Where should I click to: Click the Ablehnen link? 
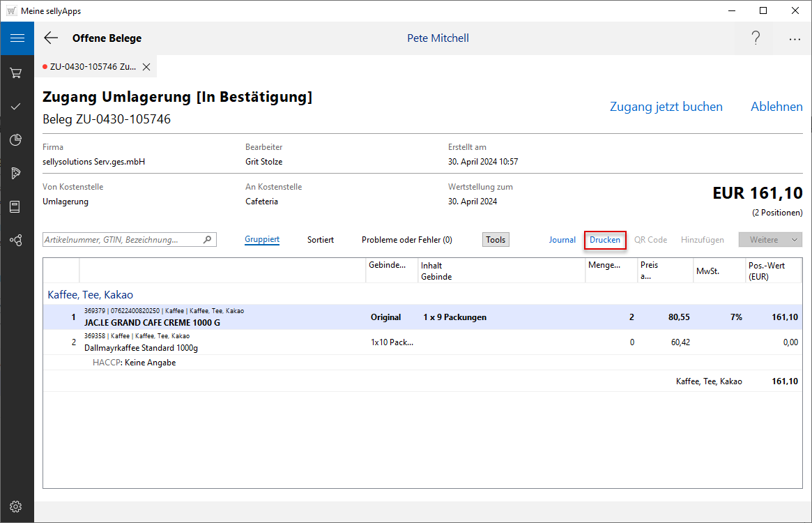[776, 107]
